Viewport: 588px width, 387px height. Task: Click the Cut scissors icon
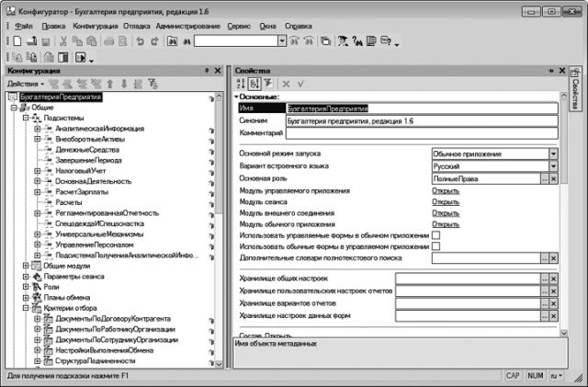pos(62,41)
